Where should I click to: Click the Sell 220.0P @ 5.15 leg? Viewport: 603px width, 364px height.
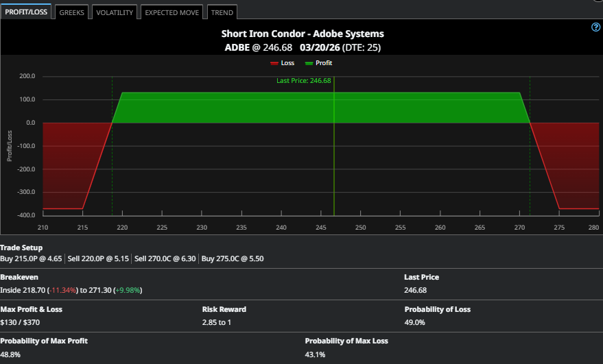click(99, 258)
